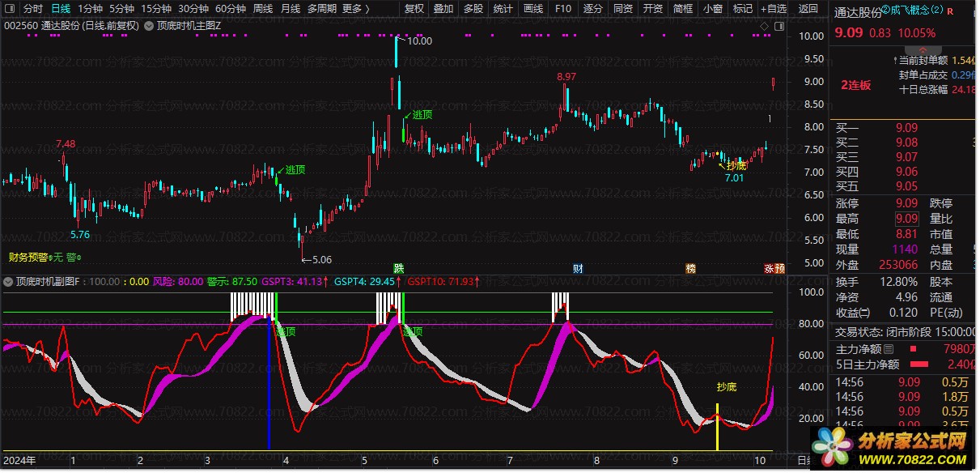Click the green 逃顶 signal near price 8

tap(422, 115)
